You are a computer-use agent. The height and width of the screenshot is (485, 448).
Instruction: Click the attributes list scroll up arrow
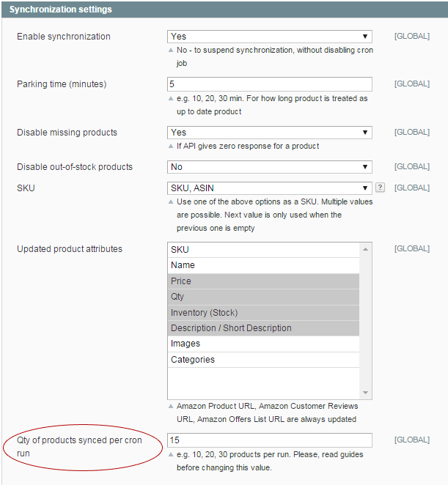(365, 249)
